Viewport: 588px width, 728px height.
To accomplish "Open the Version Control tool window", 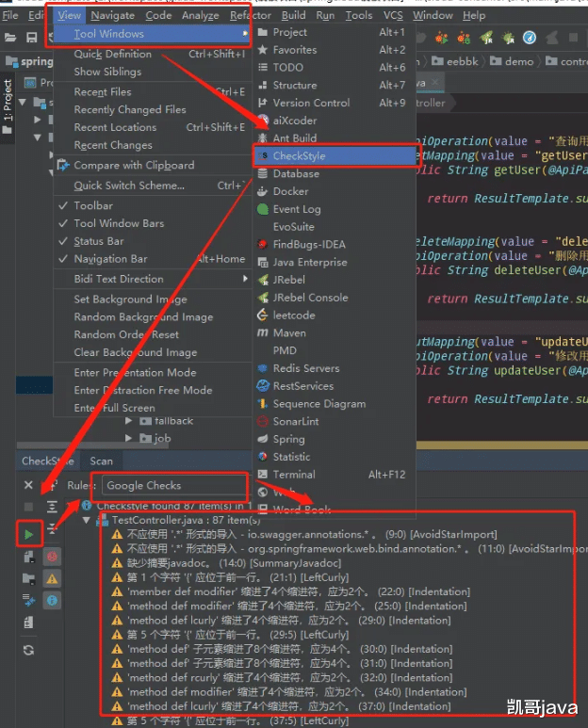I will [x=334, y=103].
